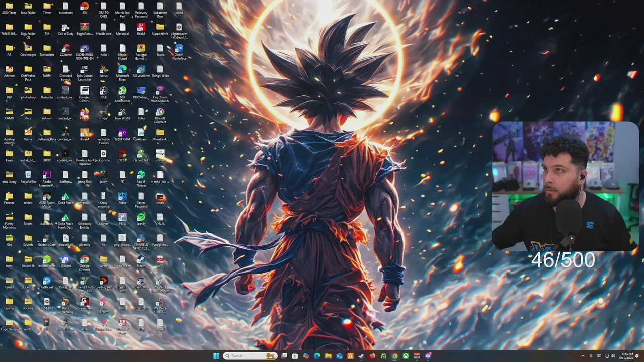This screenshot has height=362, width=644.
Task: Select the Zoom Workplace icon
Action: (x=179, y=52)
